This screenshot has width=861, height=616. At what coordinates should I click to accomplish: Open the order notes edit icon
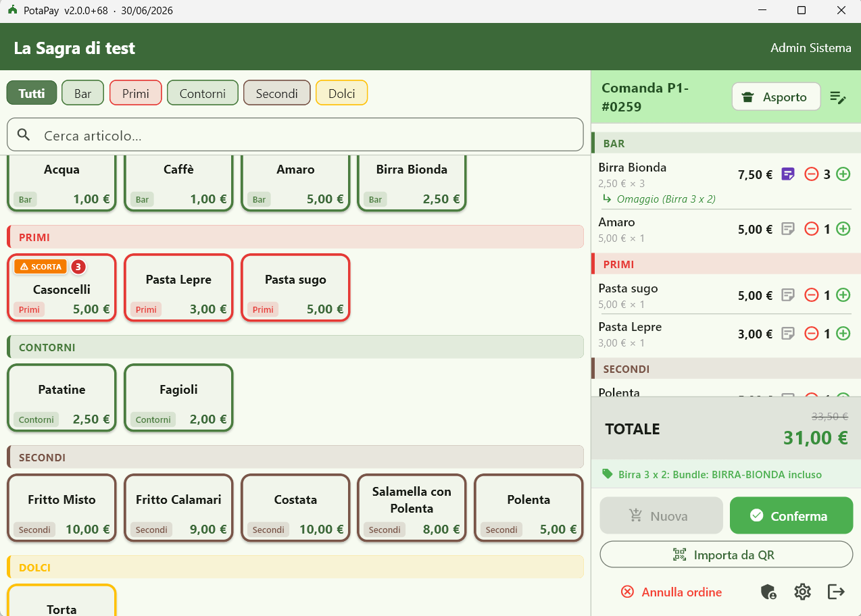pyautogui.click(x=837, y=97)
